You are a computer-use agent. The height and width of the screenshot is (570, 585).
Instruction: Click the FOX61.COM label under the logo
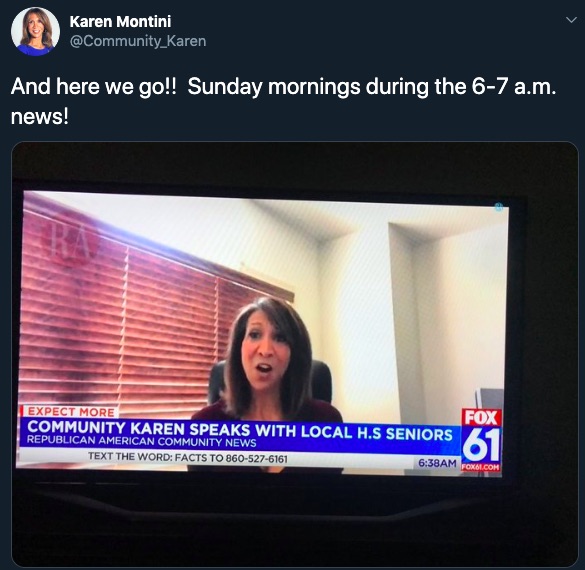pyautogui.click(x=481, y=467)
